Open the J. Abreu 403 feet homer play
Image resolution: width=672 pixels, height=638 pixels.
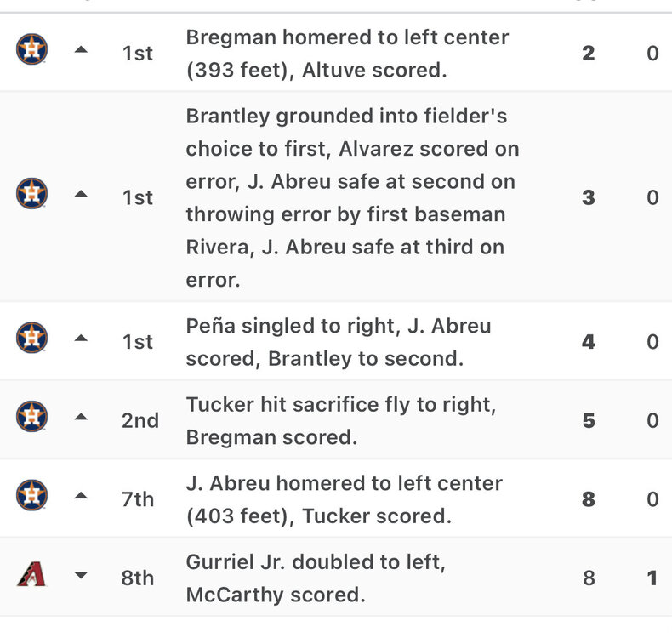pos(344,499)
